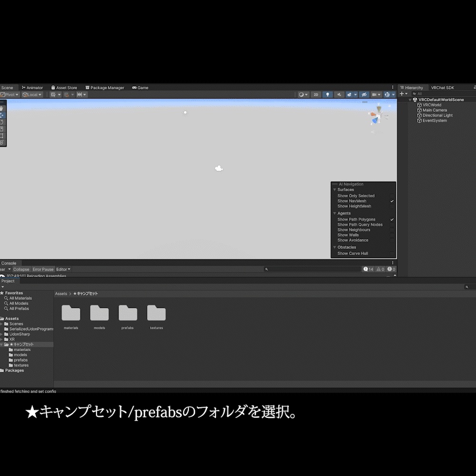Uncheck Show NavMesh in AI Navigation
The width and height of the screenshot is (476, 476).
(x=392, y=201)
